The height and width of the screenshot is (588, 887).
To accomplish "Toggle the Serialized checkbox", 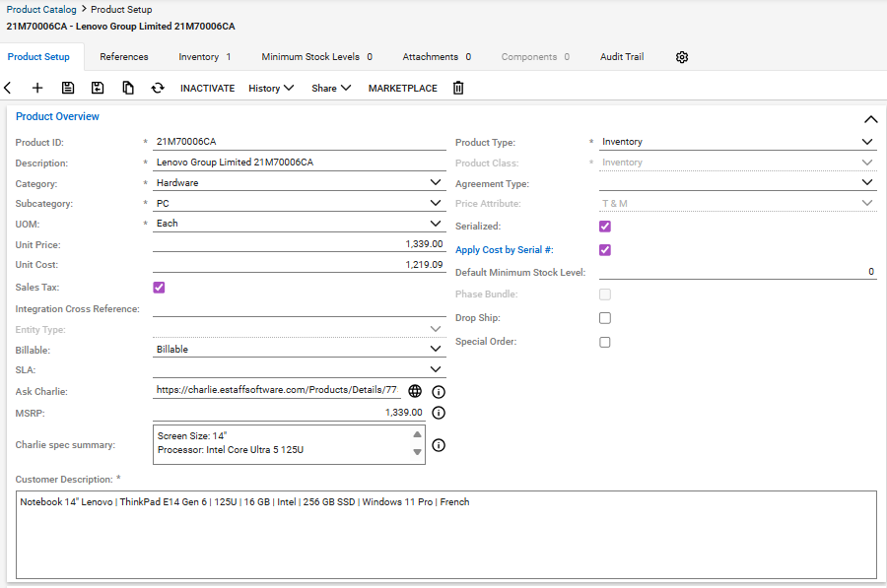I will (x=605, y=227).
